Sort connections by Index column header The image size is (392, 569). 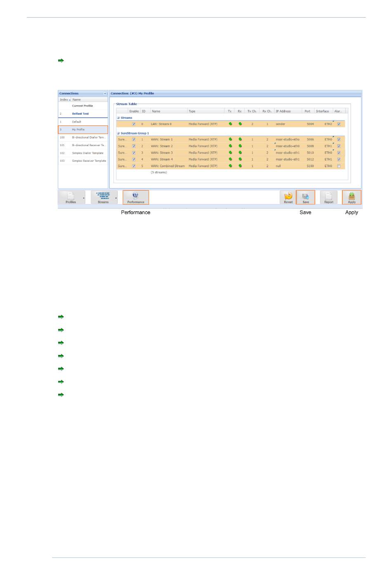pyautogui.click(x=65, y=99)
